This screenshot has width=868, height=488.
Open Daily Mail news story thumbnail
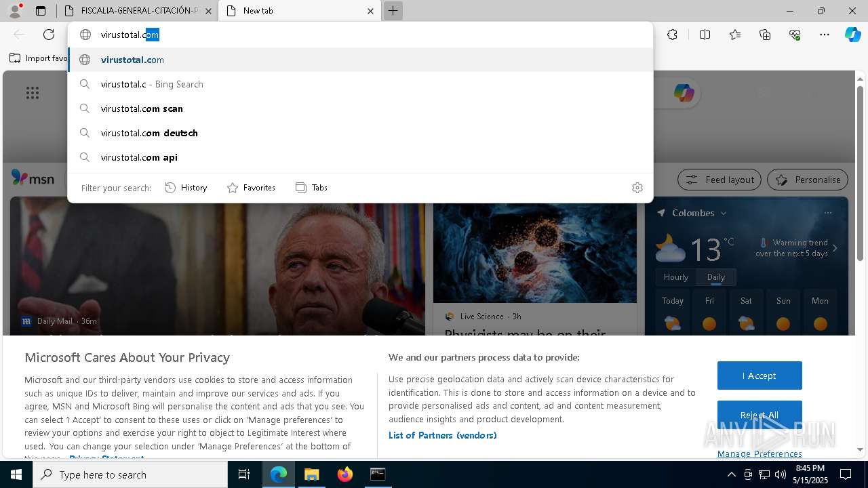click(218, 266)
